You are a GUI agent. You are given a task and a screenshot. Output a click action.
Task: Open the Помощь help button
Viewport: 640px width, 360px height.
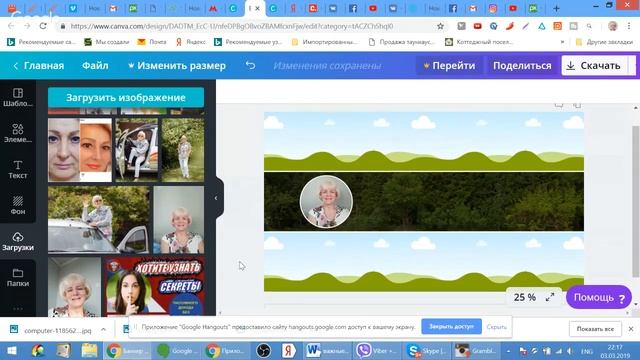pos(599,298)
